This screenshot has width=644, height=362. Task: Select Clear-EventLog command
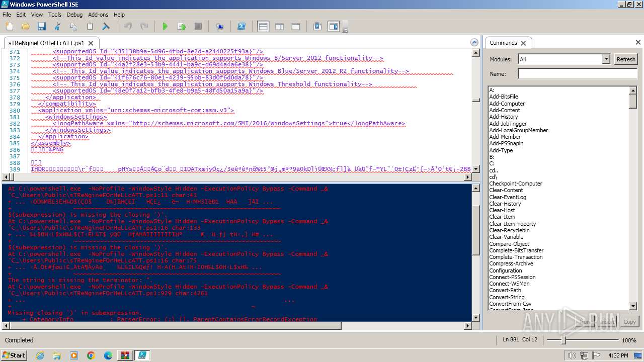coord(508,197)
